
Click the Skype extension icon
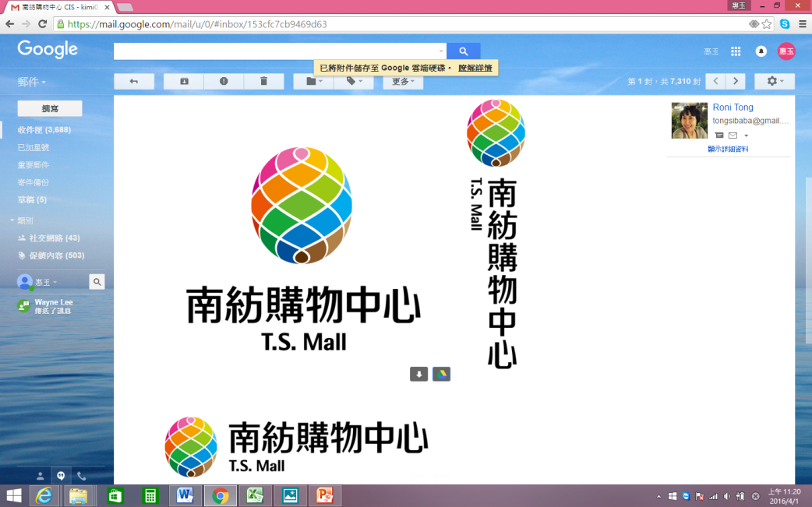785,24
